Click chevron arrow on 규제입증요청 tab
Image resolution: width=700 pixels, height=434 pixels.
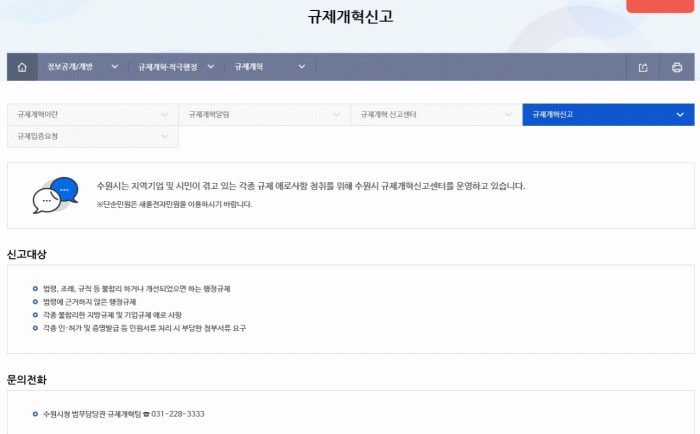(164, 135)
